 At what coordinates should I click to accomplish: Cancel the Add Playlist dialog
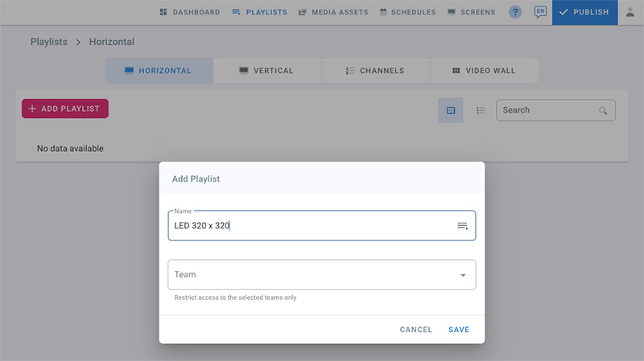coord(416,330)
